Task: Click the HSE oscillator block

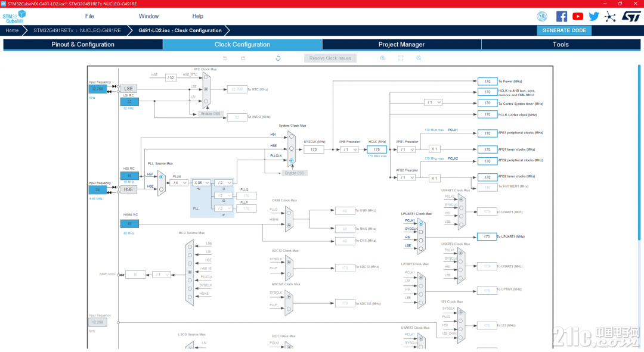Action: pos(129,189)
